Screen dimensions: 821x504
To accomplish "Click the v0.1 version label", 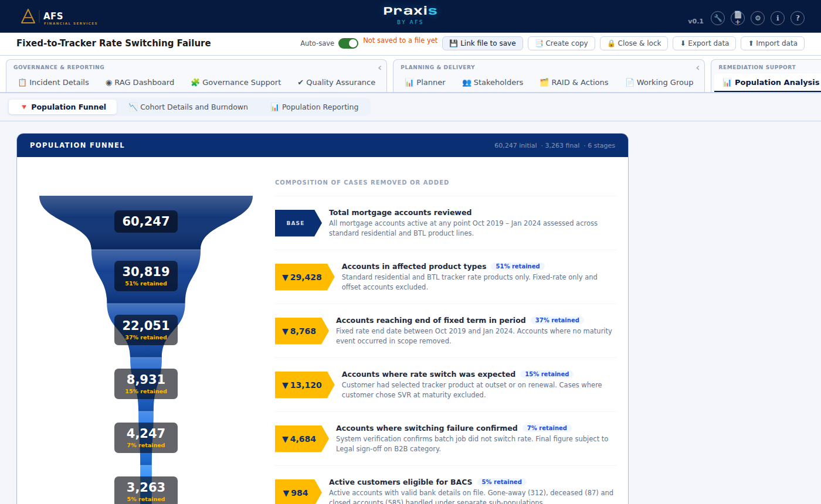I will (696, 21).
